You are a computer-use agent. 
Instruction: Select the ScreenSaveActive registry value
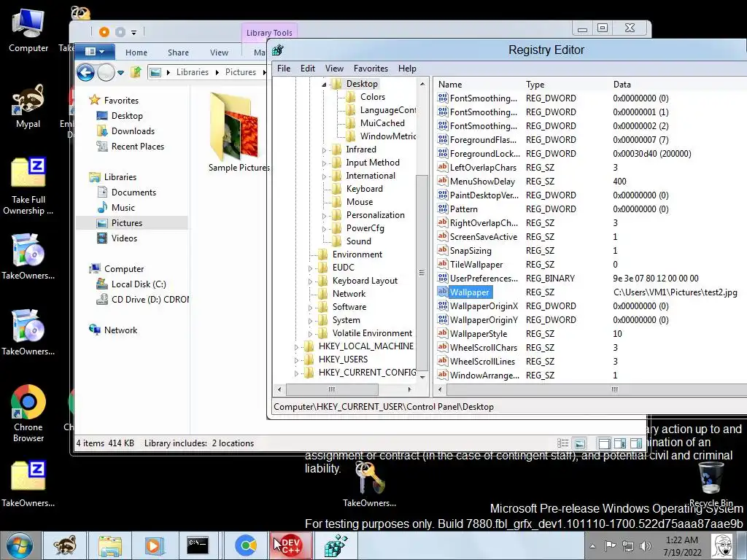click(483, 237)
